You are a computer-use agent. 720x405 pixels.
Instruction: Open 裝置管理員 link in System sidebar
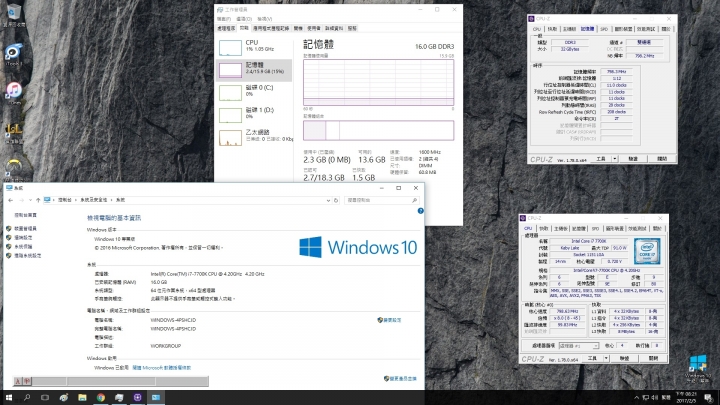coord(25,229)
